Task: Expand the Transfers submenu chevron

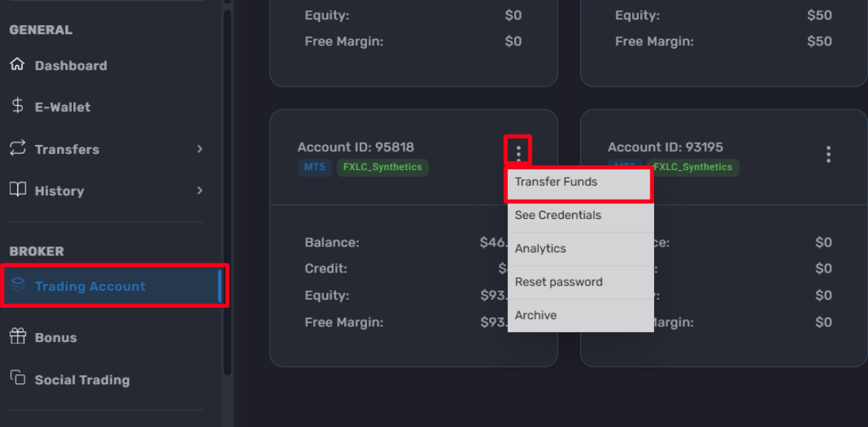Action: [200, 149]
